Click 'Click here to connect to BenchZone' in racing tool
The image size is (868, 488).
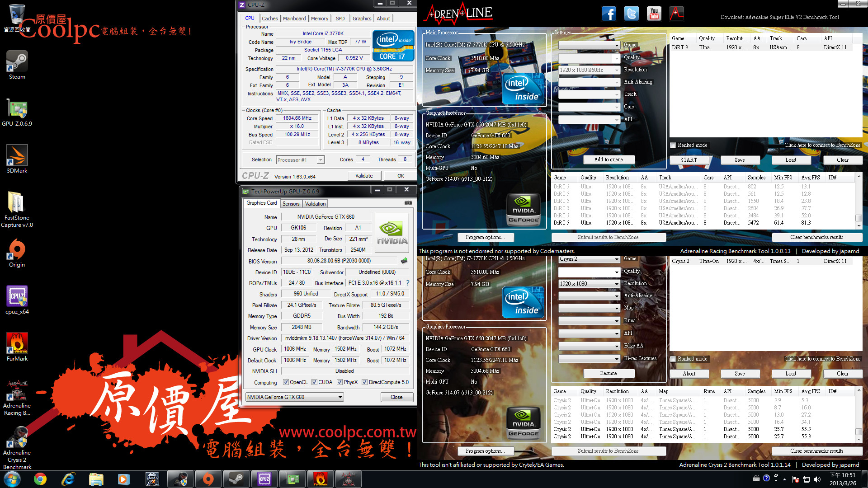[x=822, y=145]
